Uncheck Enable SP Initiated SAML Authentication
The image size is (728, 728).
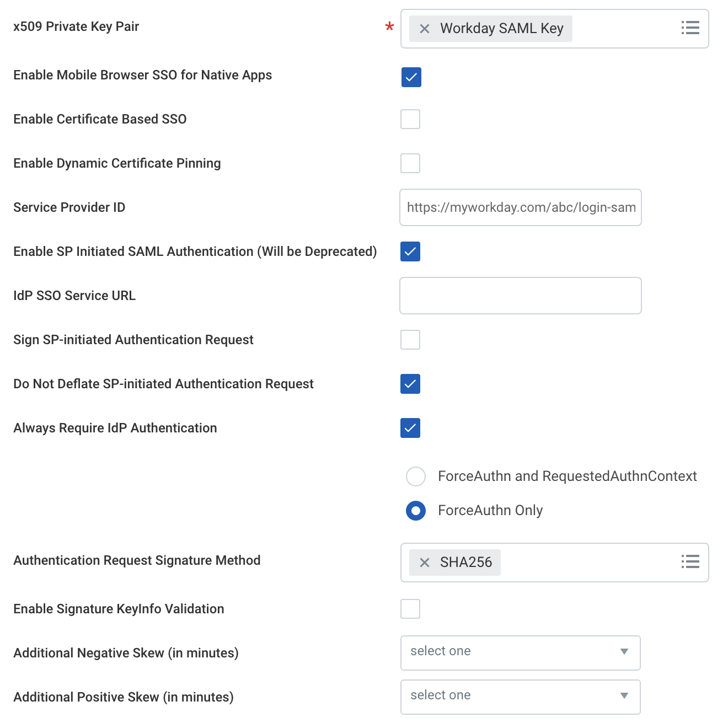(410, 251)
